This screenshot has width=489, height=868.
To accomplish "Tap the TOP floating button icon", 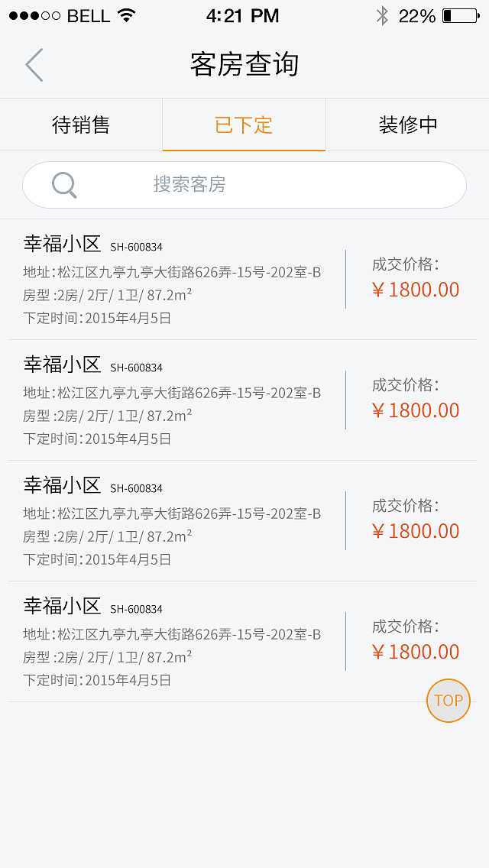I will [449, 700].
